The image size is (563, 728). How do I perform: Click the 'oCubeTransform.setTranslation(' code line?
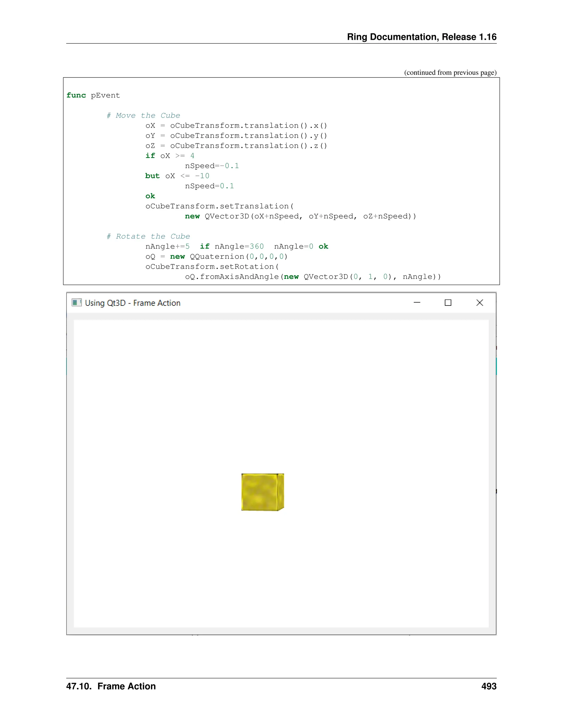219,206
